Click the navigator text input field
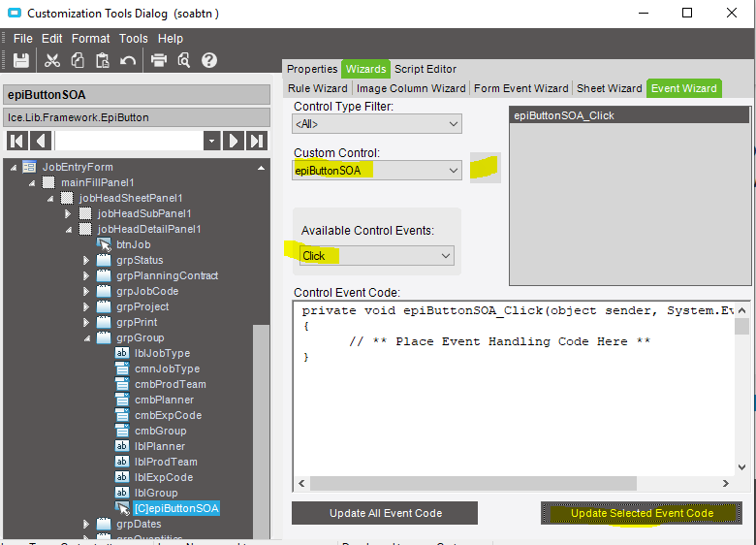 (129, 141)
